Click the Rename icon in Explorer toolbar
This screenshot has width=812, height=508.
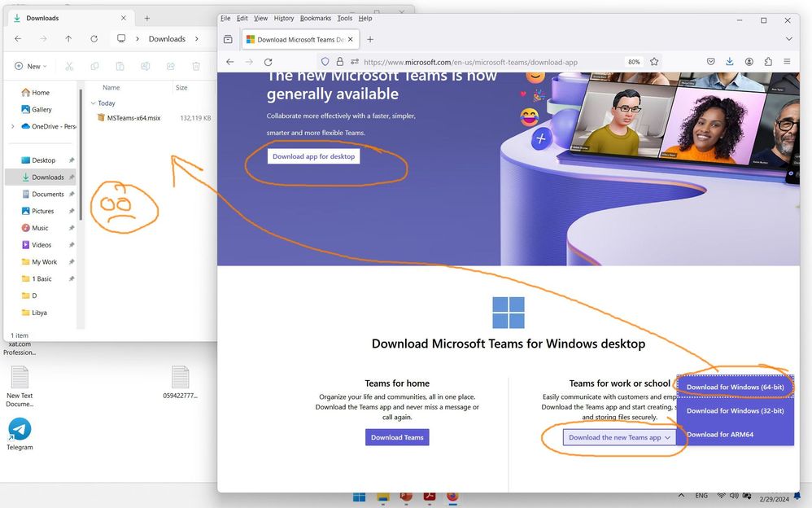click(x=146, y=67)
